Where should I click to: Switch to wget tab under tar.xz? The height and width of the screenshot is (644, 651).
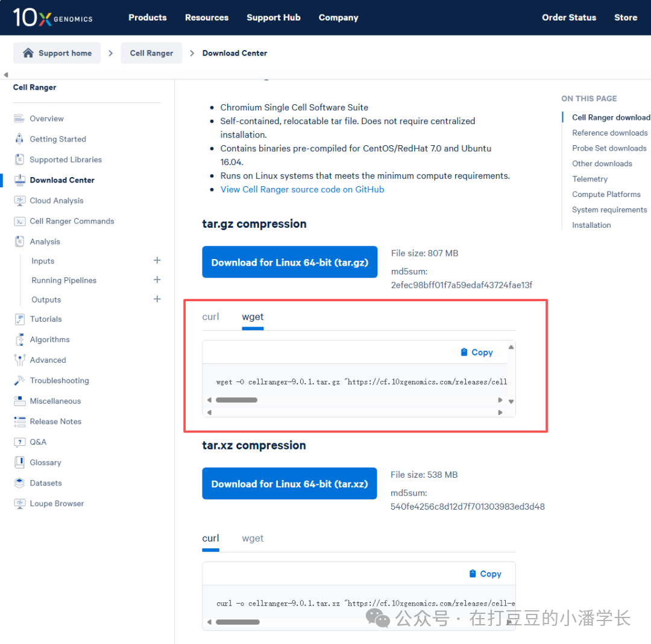(x=253, y=539)
